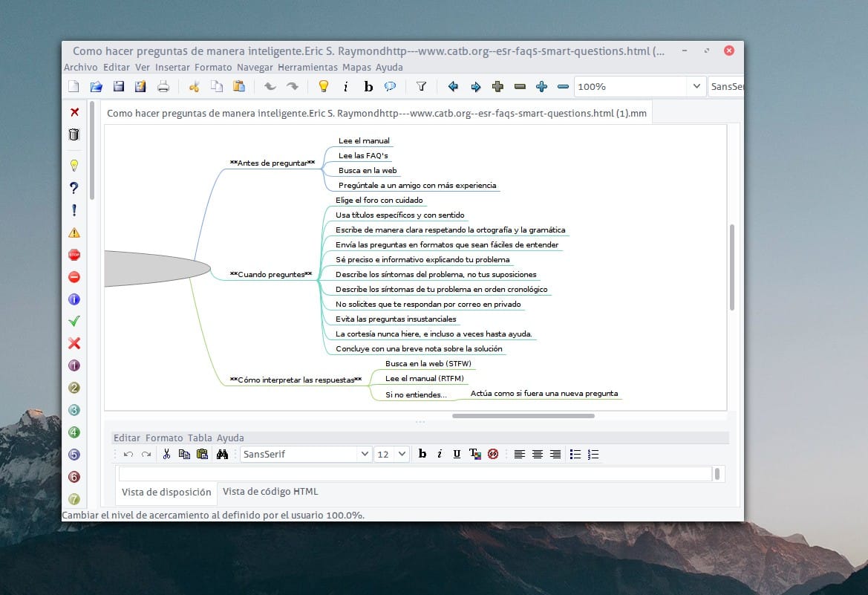This screenshot has width=868, height=595.
Task: Switch to the Vista de código HTML tab
Action: (x=270, y=491)
